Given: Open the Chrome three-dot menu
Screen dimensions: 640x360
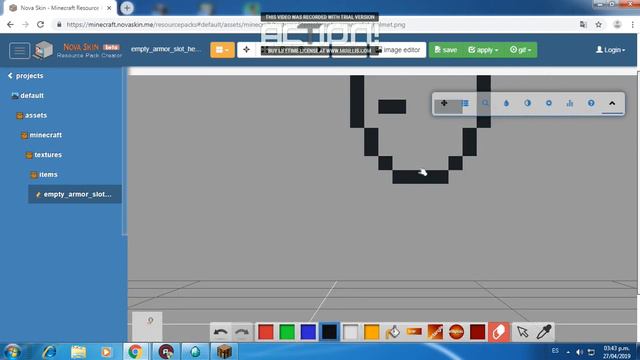Looking at the screenshot, I should (633, 24).
